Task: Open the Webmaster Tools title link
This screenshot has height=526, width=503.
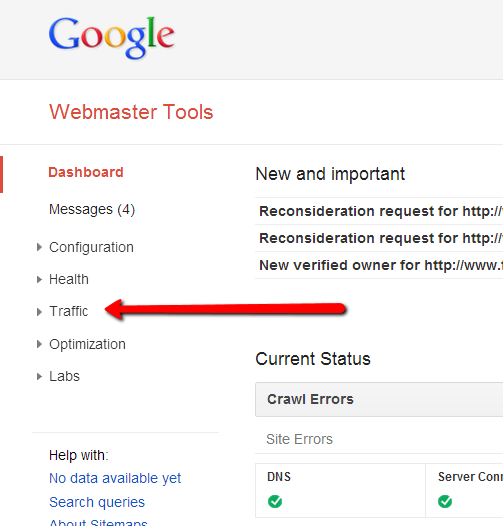Action: pyautogui.click(x=131, y=112)
